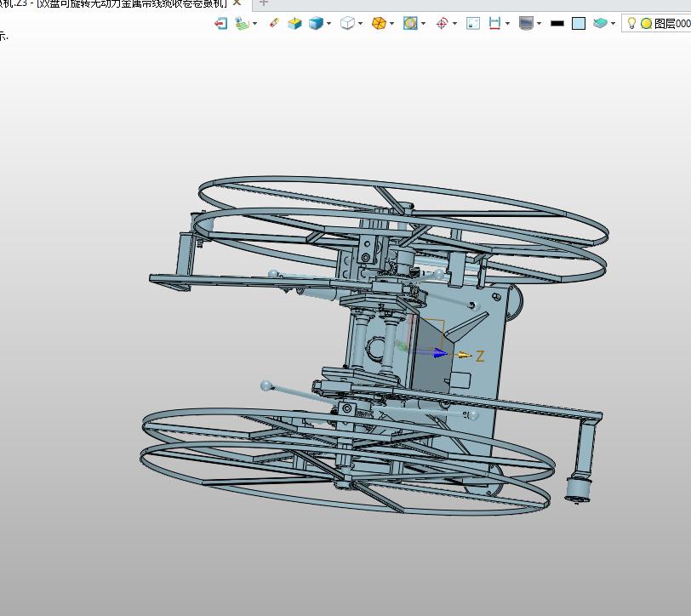
Task: Toggle the light bulb layer visibility icon
Action: click(631, 23)
